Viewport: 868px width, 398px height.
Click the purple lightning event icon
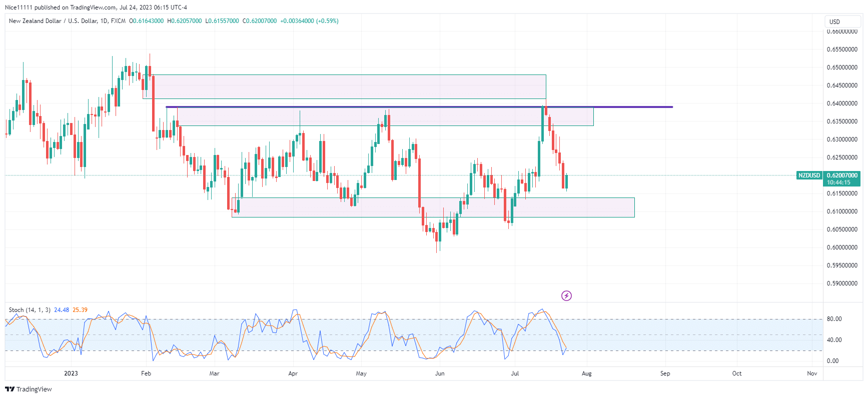click(x=566, y=296)
